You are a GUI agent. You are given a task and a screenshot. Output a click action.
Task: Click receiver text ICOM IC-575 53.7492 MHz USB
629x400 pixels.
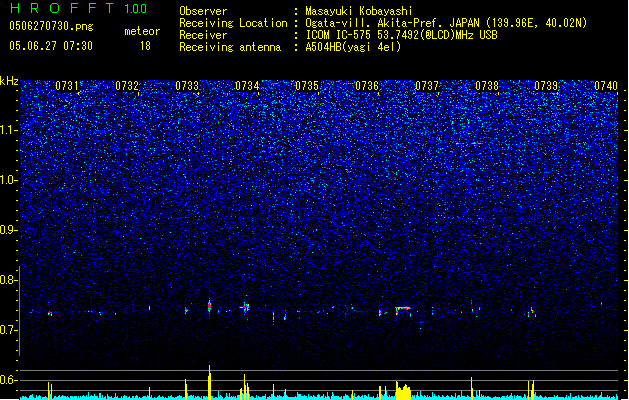point(401,35)
